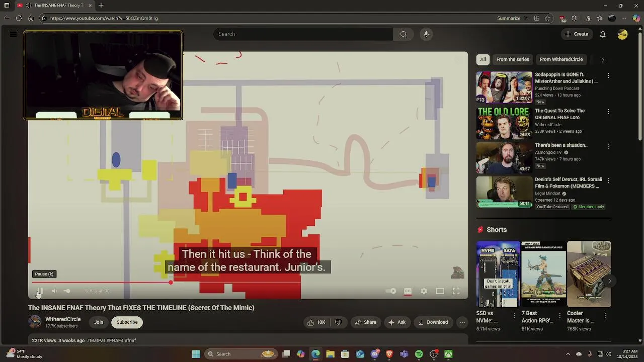Open the 'SSD vs NVMe' short
Viewport: 644px width, 362px height.
498,274
